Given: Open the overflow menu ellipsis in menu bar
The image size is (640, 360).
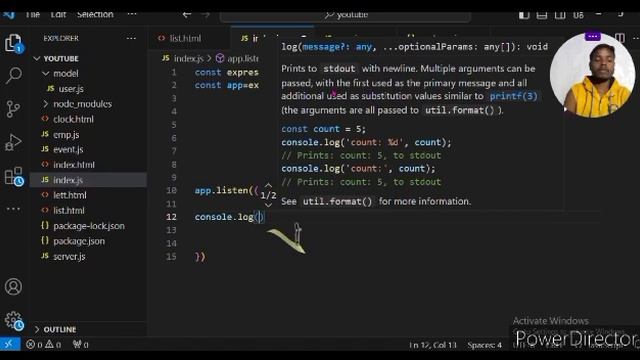Looking at the screenshot, I should coord(132,15).
